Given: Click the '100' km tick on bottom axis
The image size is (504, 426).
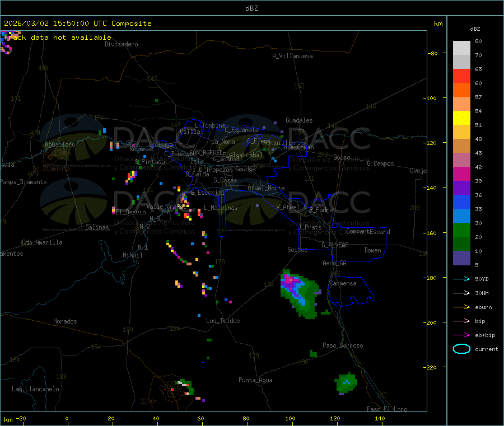Looking at the screenshot, I should point(290,418).
